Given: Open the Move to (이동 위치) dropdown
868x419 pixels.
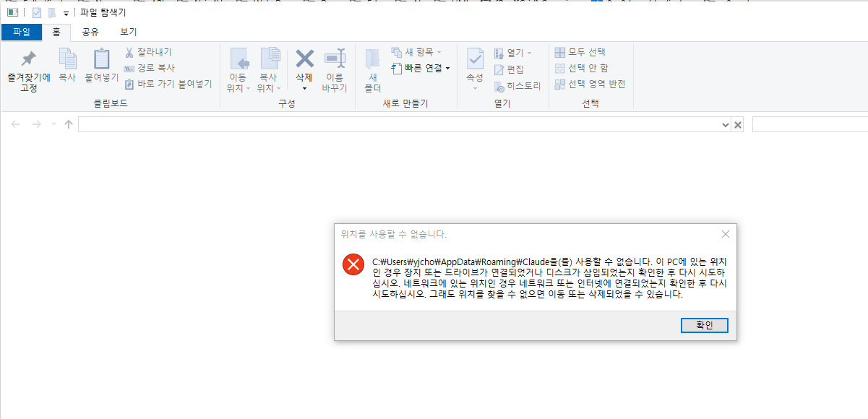Looking at the screenshot, I should pyautogui.click(x=239, y=82).
